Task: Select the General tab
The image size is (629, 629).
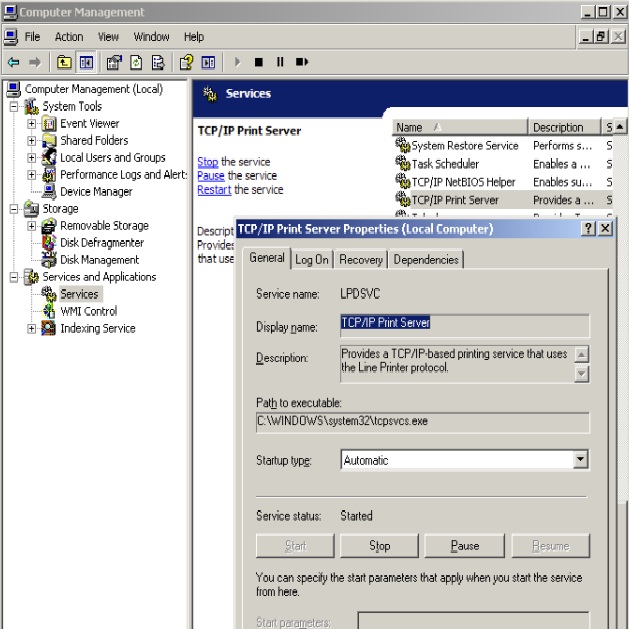Action: (267, 258)
